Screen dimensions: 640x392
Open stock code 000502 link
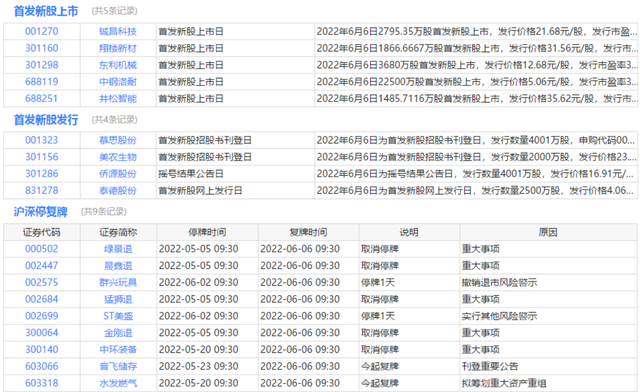pos(42,249)
